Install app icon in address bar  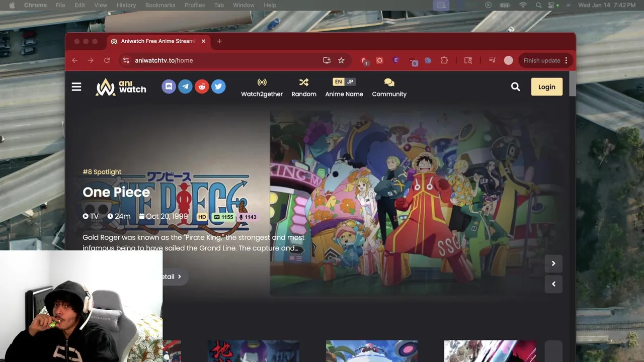(327, 60)
